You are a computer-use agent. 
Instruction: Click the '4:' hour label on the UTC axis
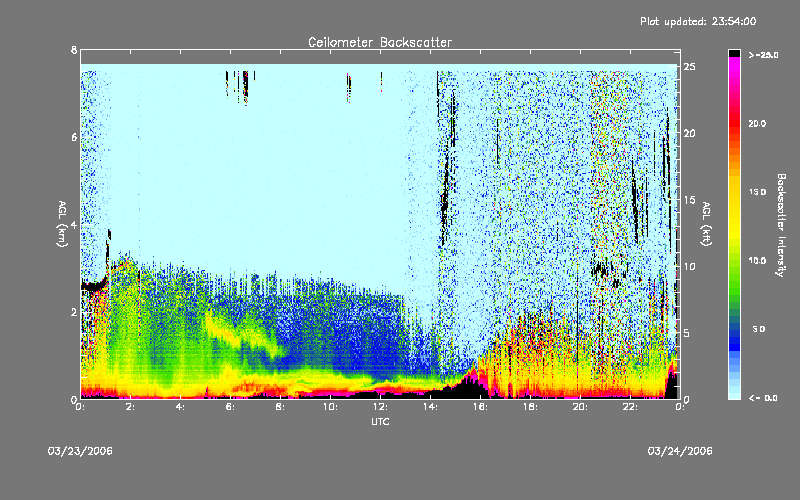coord(180,407)
